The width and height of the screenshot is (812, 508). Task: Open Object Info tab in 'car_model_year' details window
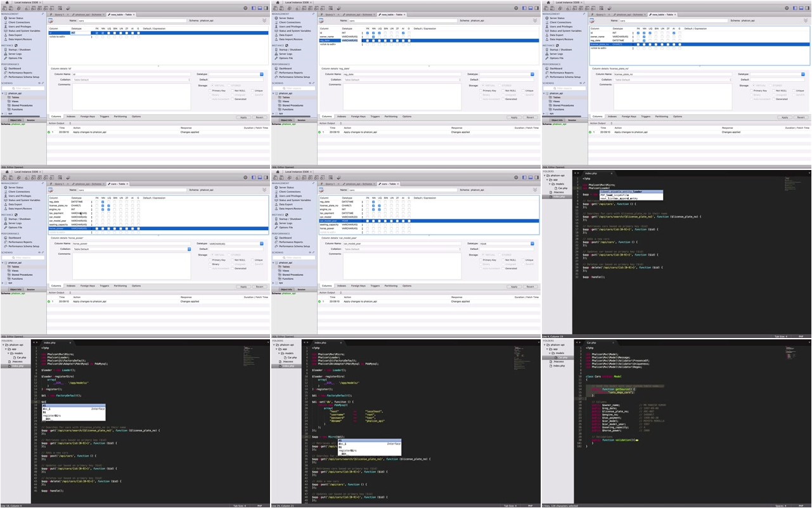[x=287, y=289]
